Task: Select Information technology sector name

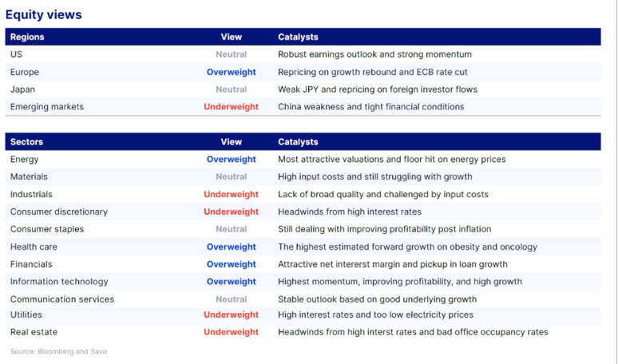Action: pos(59,282)
